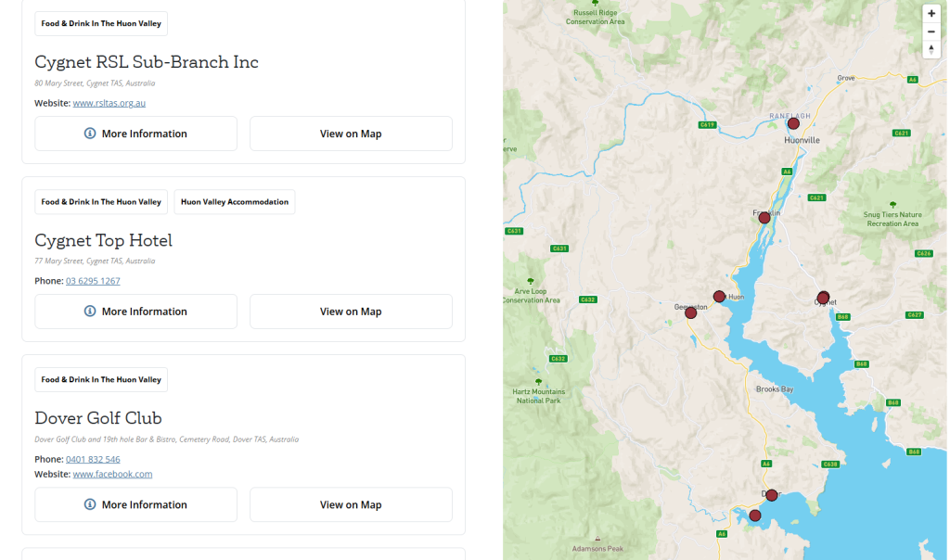Select the southernmost marker below Dover
This screenshot has height=560, width=950.
754,515
